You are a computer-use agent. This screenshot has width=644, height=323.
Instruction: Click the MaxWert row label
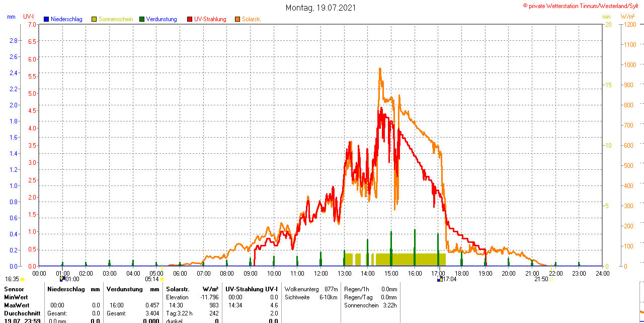click(17, 305)
